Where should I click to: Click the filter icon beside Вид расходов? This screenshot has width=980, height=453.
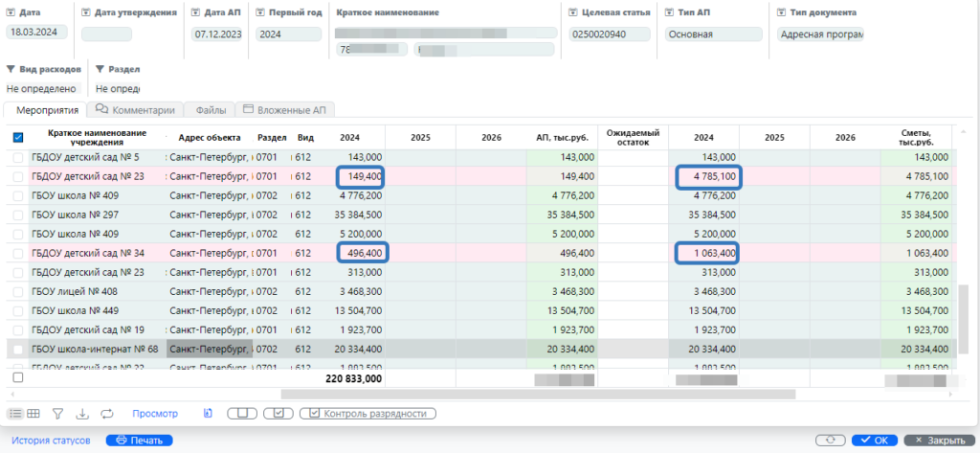point(11,70)
